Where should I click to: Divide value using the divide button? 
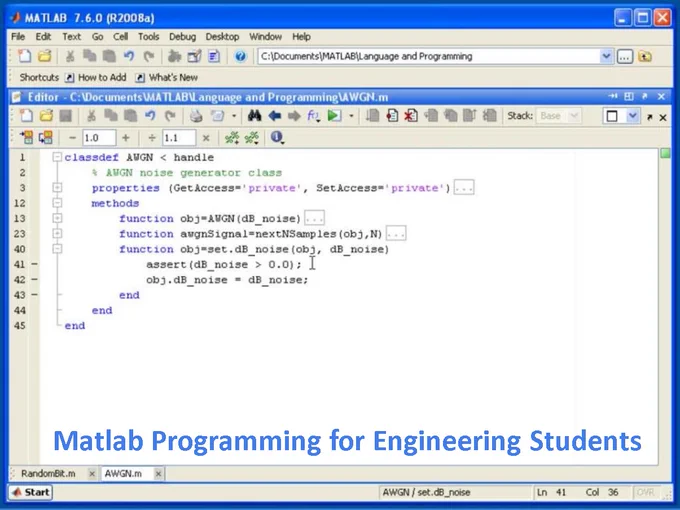[x=152, y=138]
